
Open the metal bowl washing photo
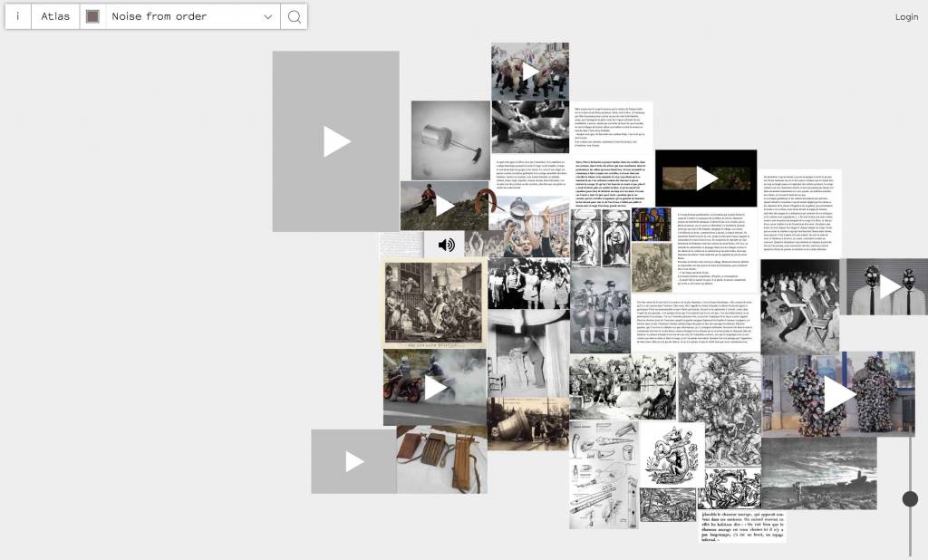coord(529,127)
